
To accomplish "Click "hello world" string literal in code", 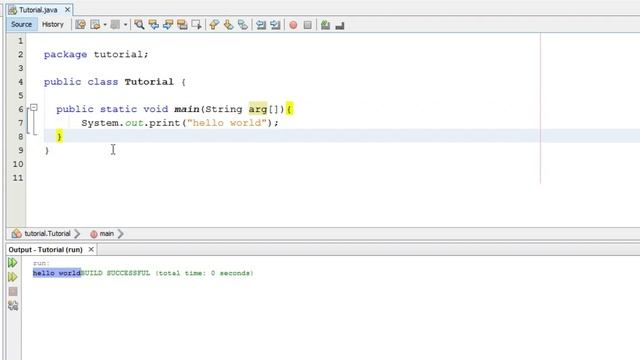I will (227, 123).
